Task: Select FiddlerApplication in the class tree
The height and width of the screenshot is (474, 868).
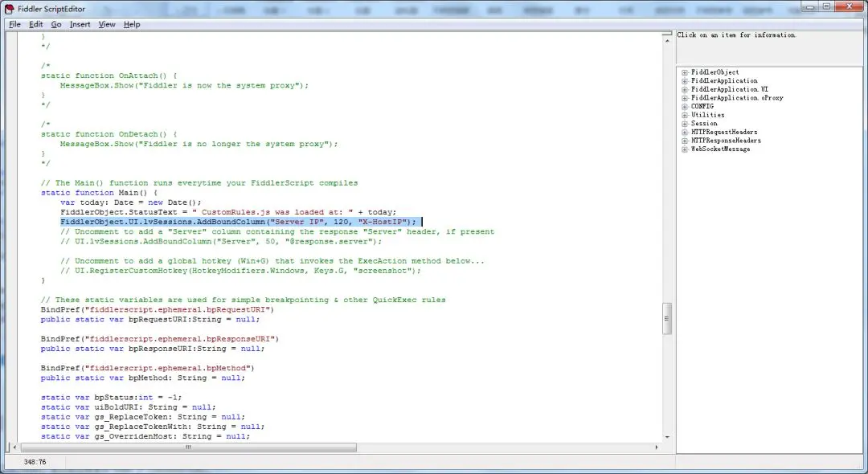Action: coord(724,81)
